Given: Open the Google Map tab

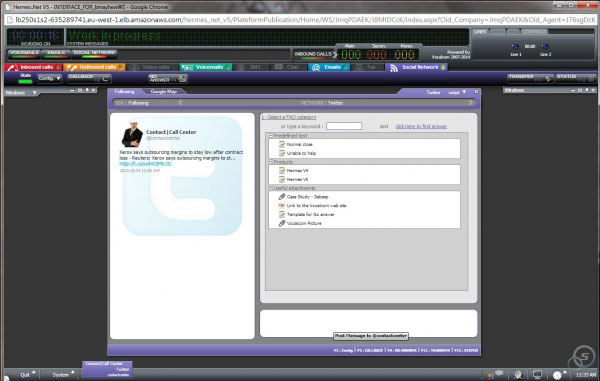Looking at the screenshot, I should click(x=163, y=91).
